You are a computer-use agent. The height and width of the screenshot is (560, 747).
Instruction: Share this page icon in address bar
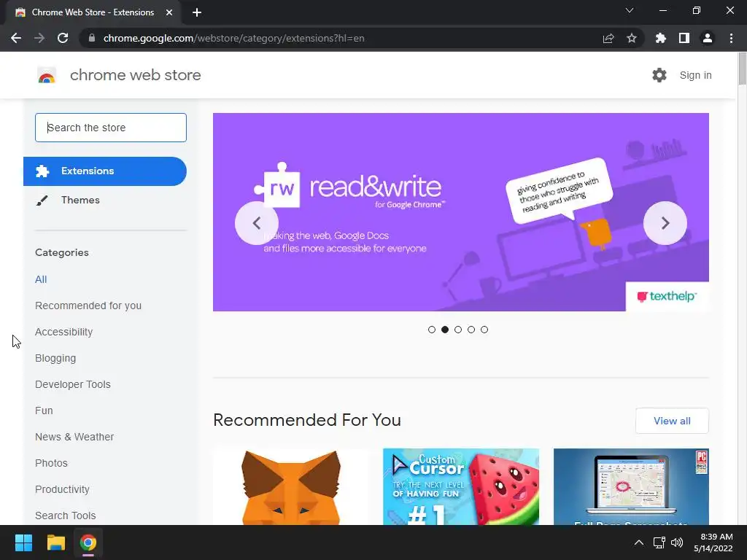[x=608, y=38]
